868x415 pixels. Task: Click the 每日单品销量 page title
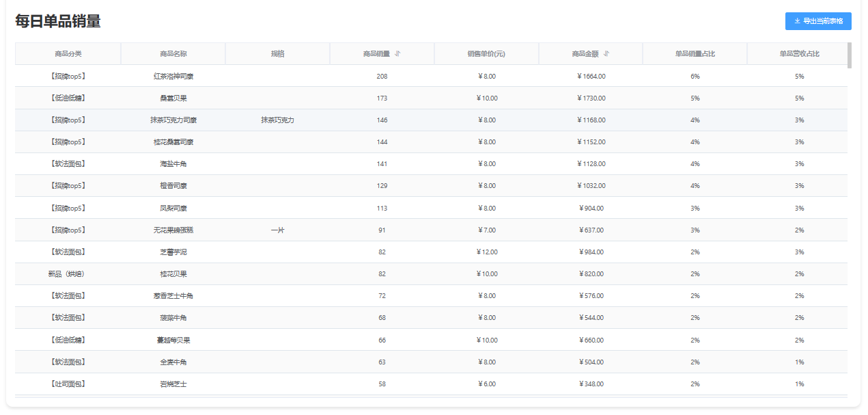click(x=58, y=21)
